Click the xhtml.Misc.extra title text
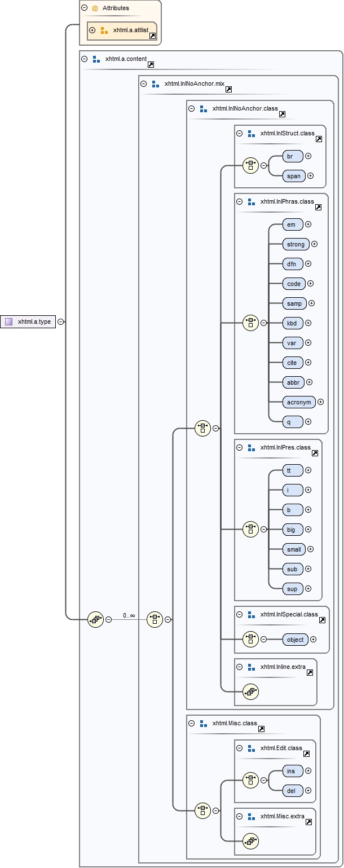Screen dimensions: 344x868 pos(283,817)
